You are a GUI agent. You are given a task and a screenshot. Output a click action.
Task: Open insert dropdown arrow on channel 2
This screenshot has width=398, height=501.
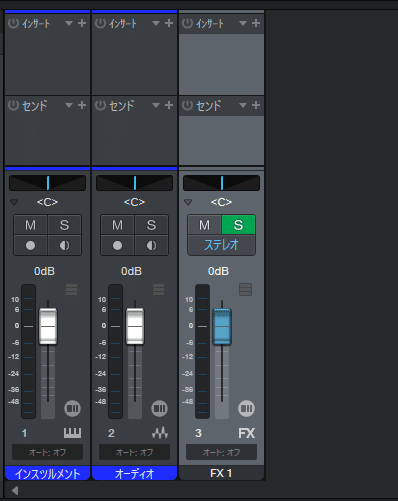156,23
